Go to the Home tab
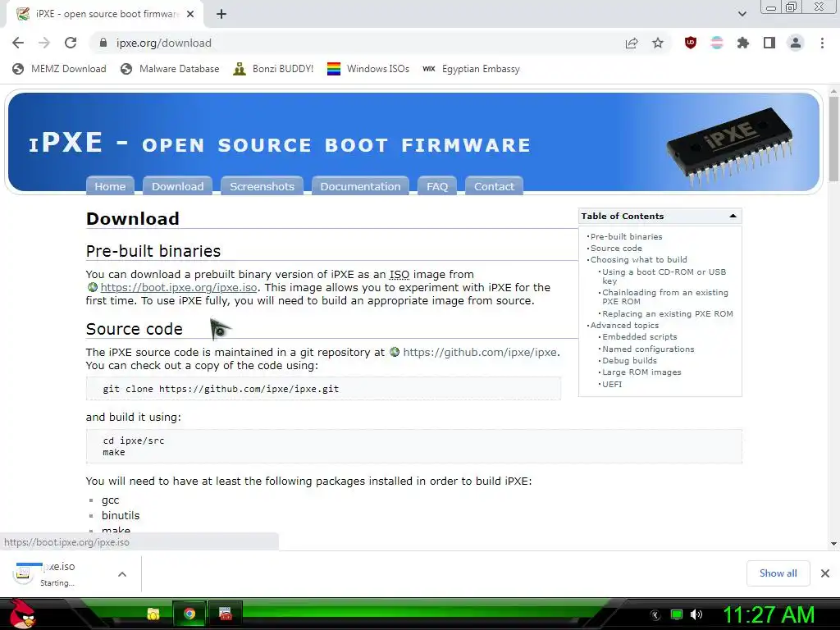Viewport: 840px width, 630px height. (x=110, y=186)
